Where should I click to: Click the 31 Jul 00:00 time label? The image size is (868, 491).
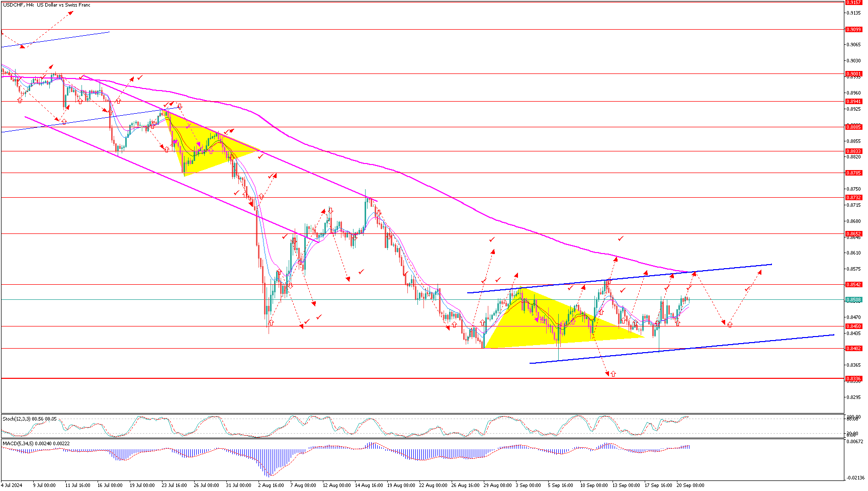(x=238, y=485)
